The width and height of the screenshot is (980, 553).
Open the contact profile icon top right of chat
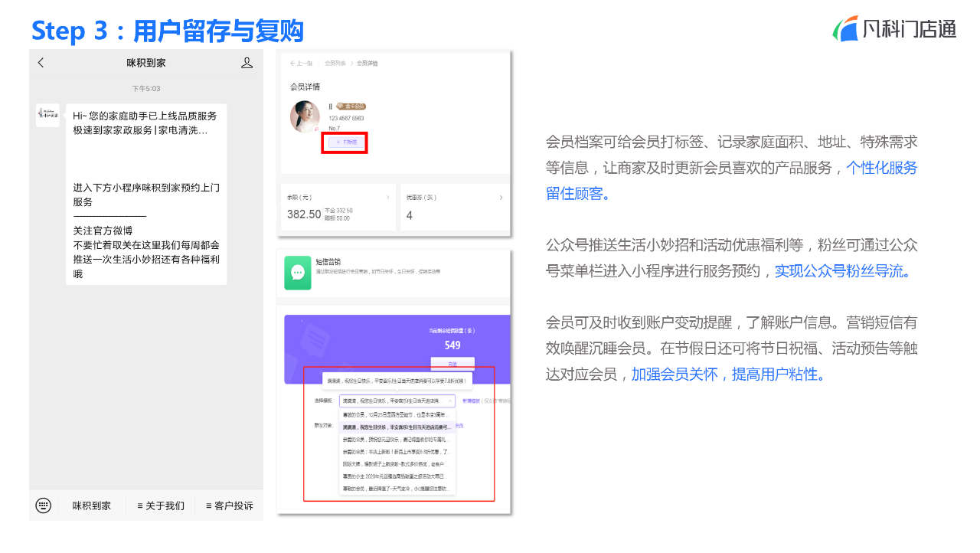pyautogui.click(x=247, y=63)
